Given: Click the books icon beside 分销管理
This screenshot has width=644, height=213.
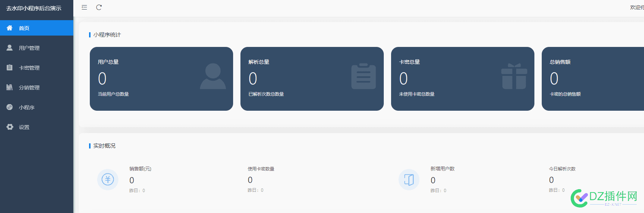Looking at the screenshot, I should point(10,87).
